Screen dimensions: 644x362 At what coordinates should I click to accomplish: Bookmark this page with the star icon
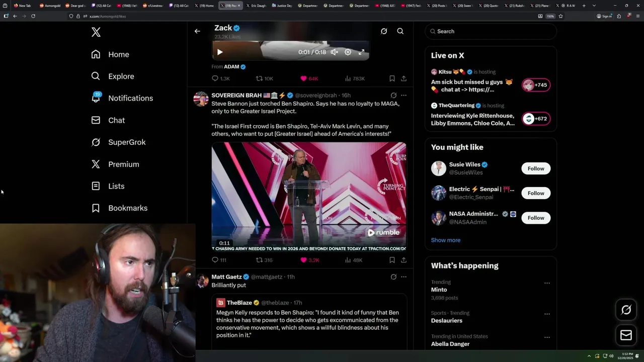pyautogui.click(x=560, y=16)
